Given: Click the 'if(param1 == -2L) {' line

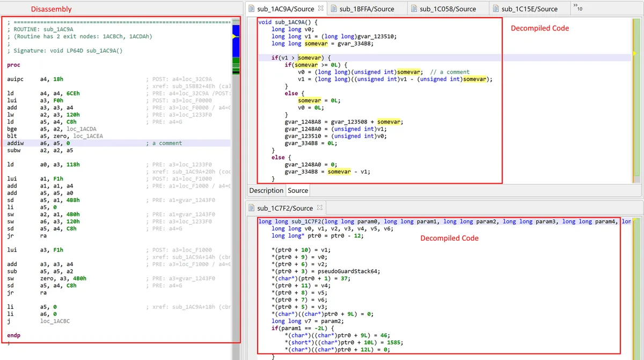Looking at the screenshot, I should (303, 328).
